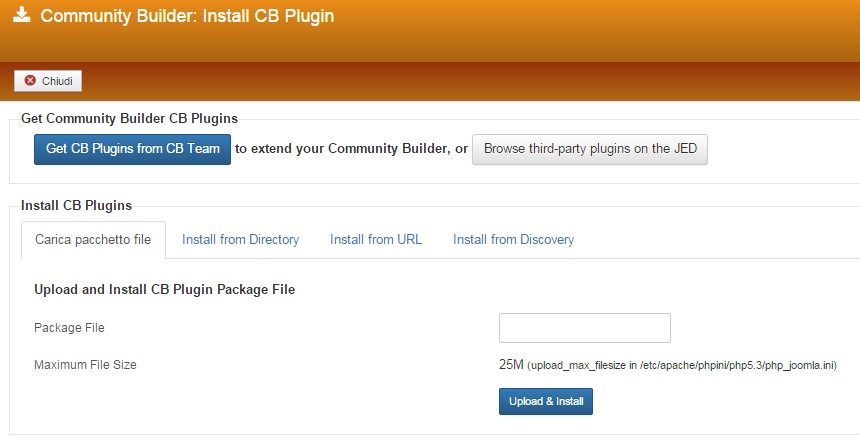Click the Package File input box
This screenshot has height=439, width=860.
(585, 328)
